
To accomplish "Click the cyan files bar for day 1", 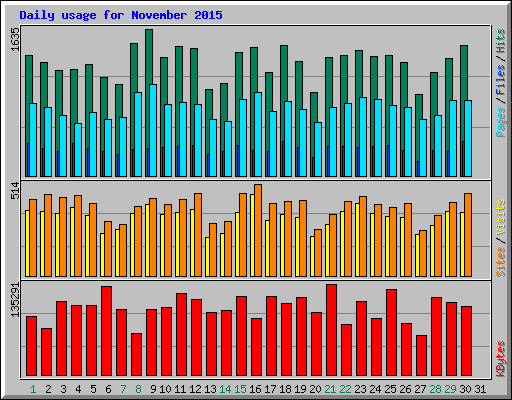I will [x=33, y=140].
